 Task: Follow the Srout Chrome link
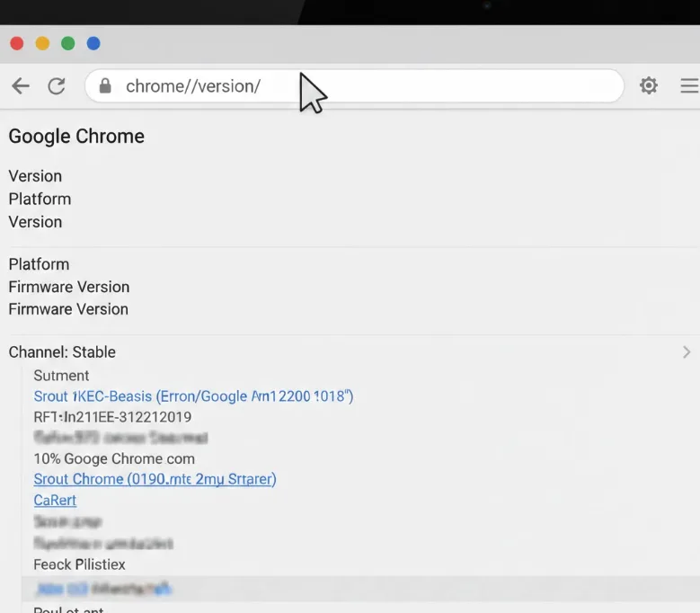[155, 479]
